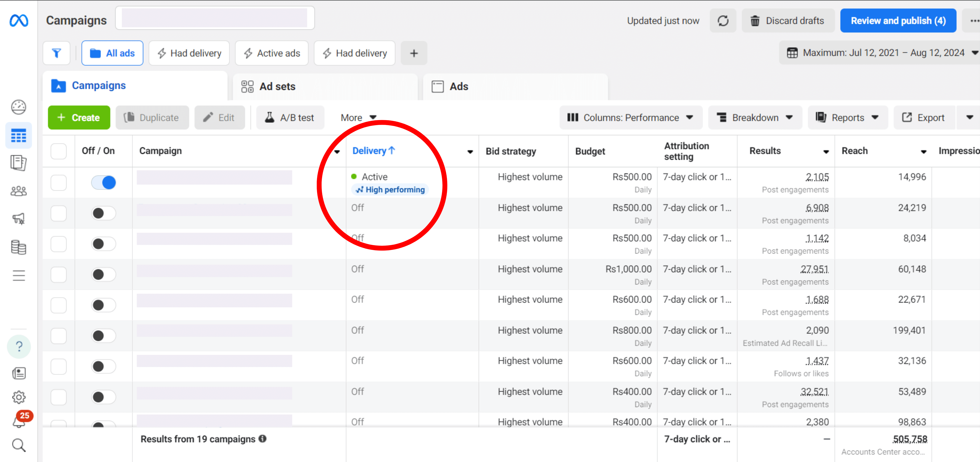Switch to the Ad sets tab

click(x=277, y=86)
